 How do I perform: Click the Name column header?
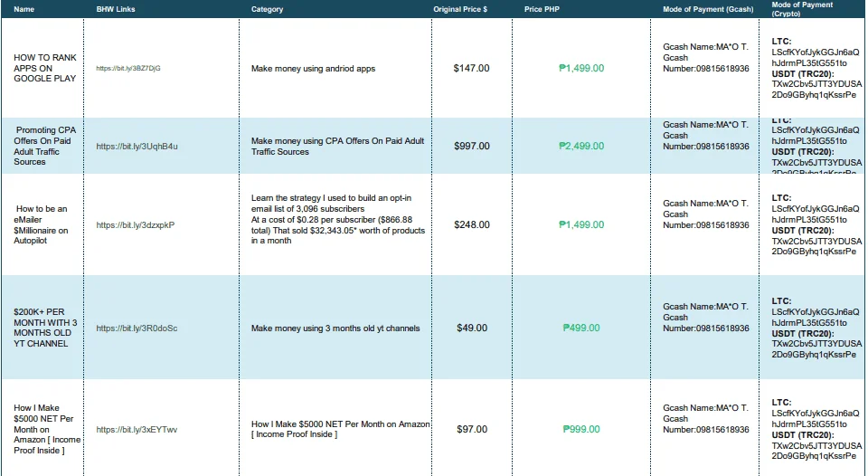coord(24,9)
